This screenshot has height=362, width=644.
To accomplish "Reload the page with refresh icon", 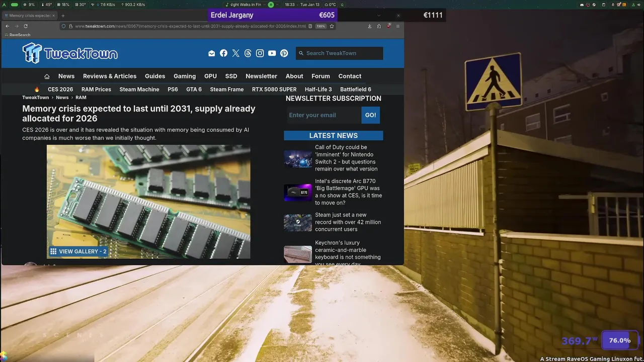I will (x=26, y=26).
